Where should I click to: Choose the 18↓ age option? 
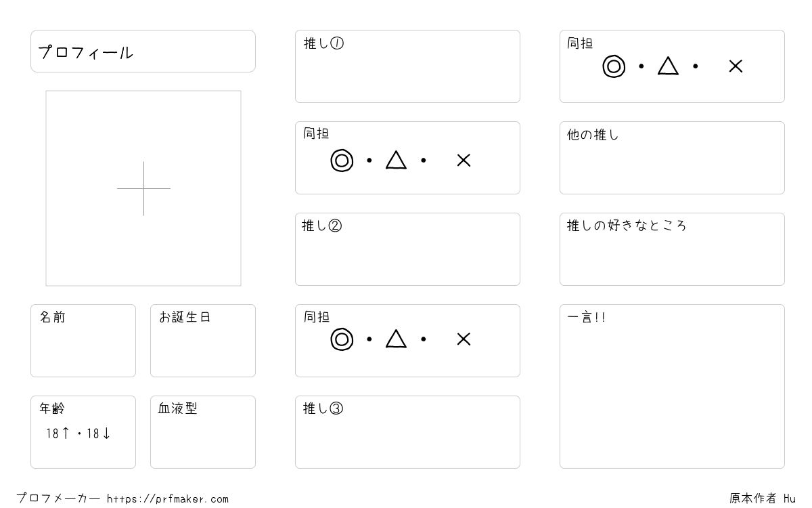tap(98, 433)
